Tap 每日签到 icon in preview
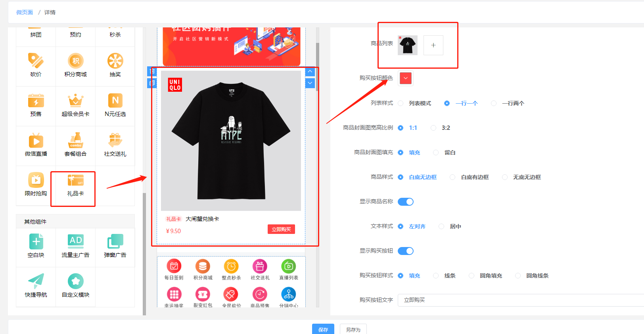644x334 pixels. click(x=174, y=266)
